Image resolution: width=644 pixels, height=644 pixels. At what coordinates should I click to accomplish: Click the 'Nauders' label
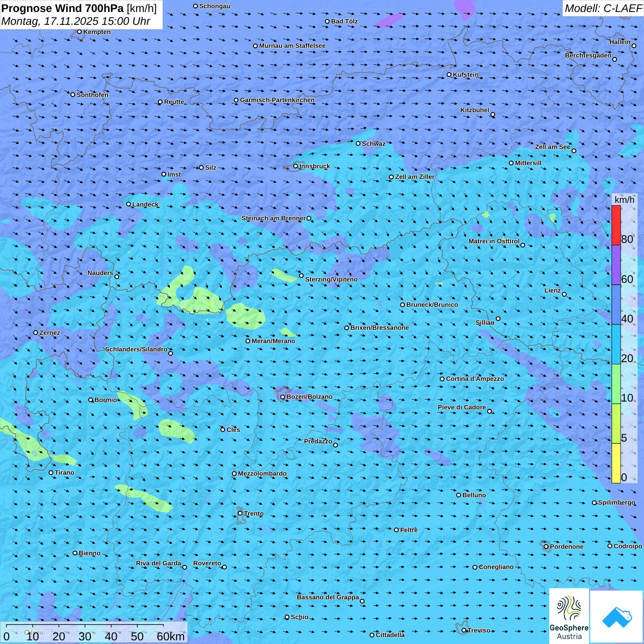pos(100,273)
